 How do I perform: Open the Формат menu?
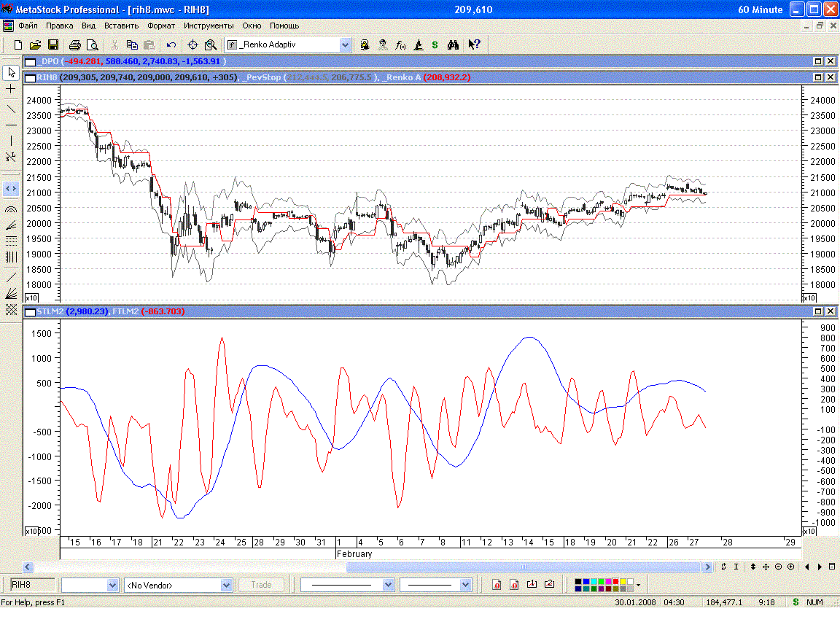point(161,26)
